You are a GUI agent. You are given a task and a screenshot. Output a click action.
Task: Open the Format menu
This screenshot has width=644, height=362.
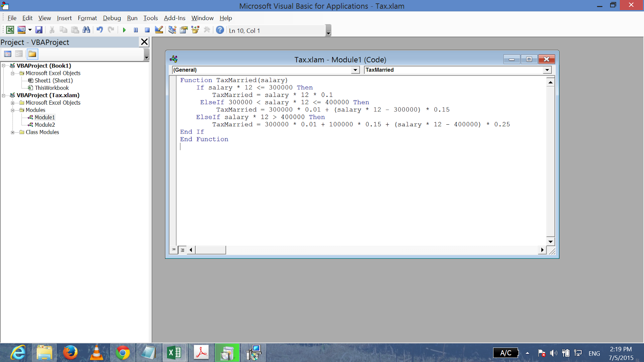[87, 18]
